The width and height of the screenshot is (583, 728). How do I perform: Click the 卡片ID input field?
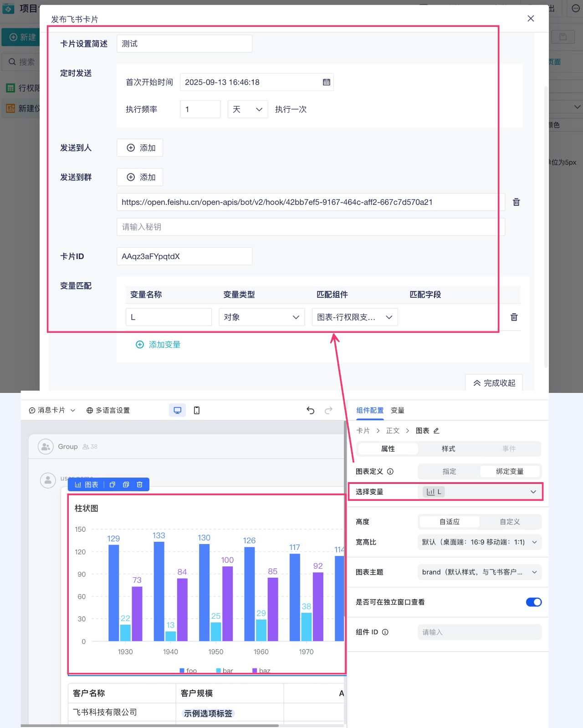184,256
